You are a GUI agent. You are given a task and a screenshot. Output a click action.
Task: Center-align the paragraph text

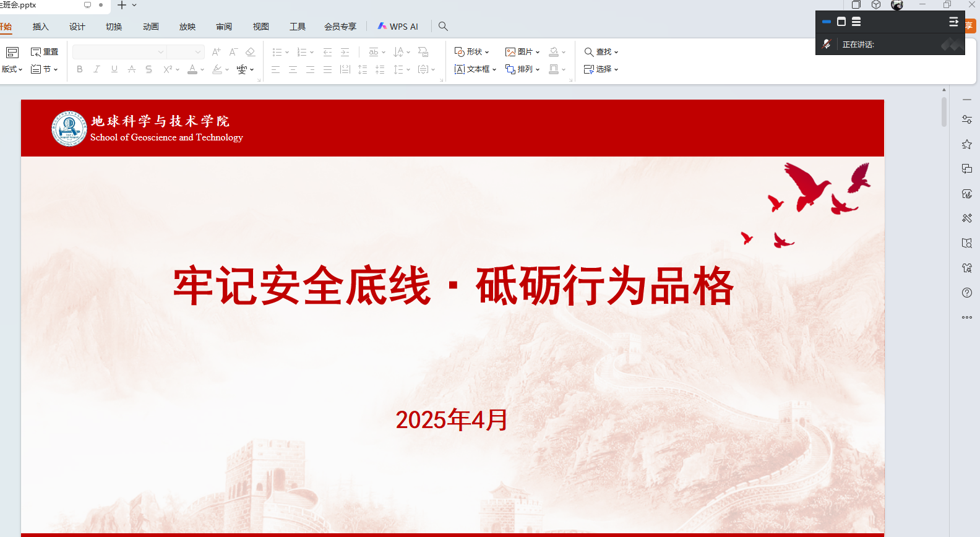point(293,69)
